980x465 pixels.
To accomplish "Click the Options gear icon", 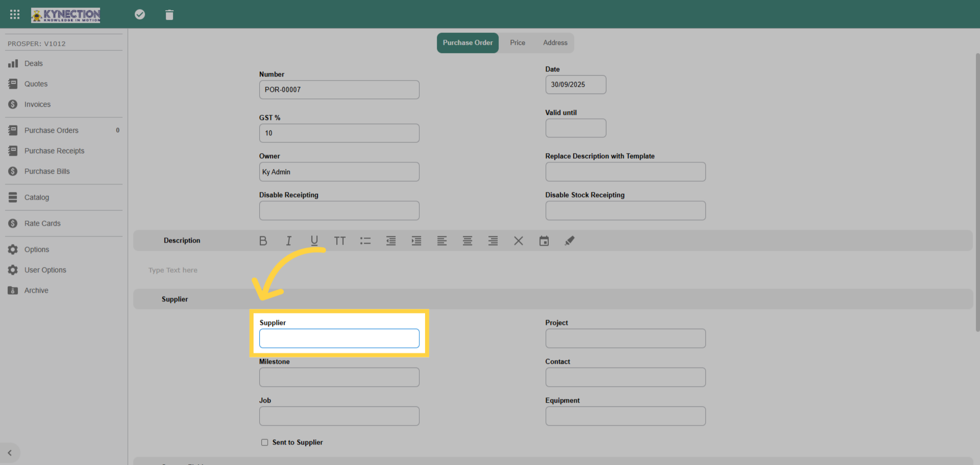I will pyautogui.click(x=13, y=250).
